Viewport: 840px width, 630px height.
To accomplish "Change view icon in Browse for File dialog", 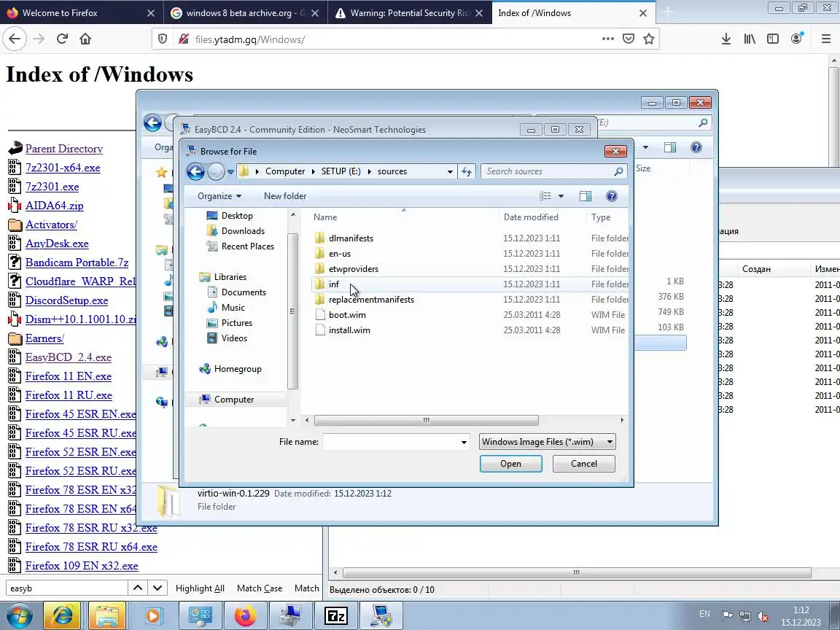I will (545, 196).
